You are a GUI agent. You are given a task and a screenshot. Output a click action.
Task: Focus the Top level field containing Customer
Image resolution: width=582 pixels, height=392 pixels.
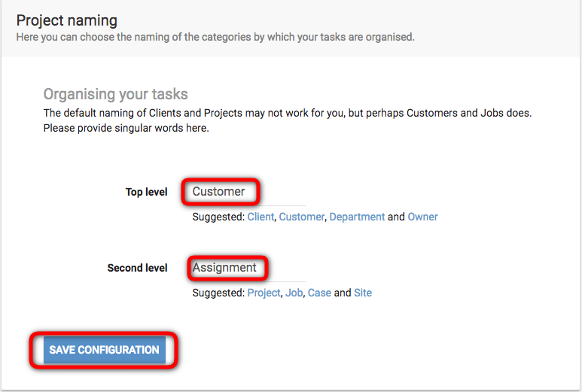click(x=248, y=192)
